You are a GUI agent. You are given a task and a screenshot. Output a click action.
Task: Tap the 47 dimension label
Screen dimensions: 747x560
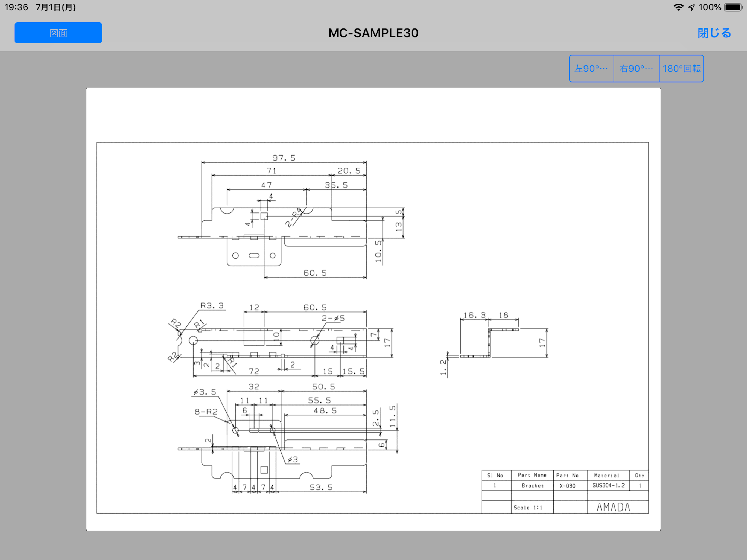point(266,185)
